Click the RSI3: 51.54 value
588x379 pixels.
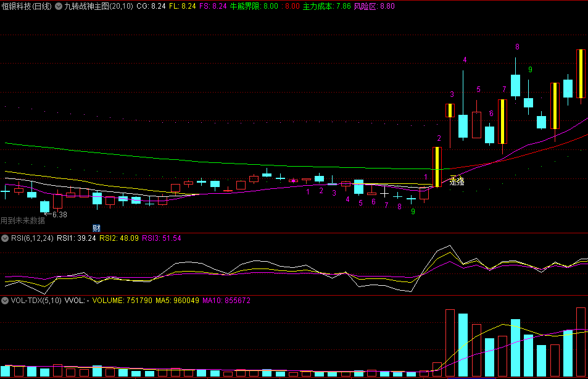(162, 238)
